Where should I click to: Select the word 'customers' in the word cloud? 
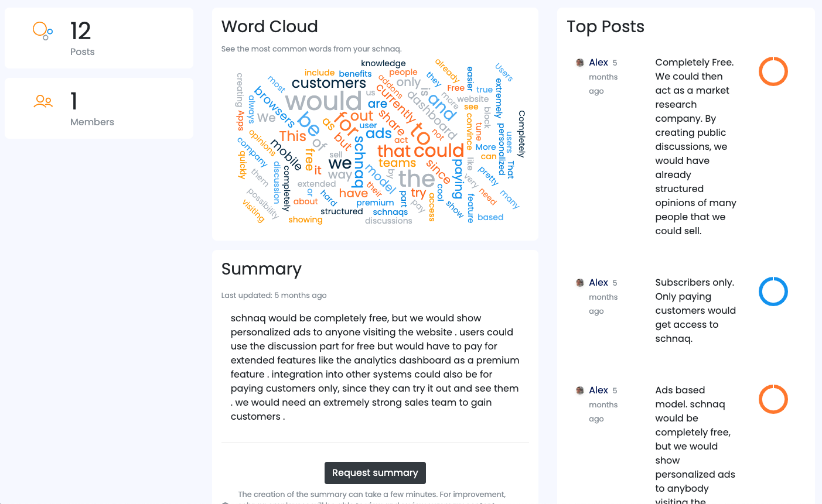click(328, 83)
